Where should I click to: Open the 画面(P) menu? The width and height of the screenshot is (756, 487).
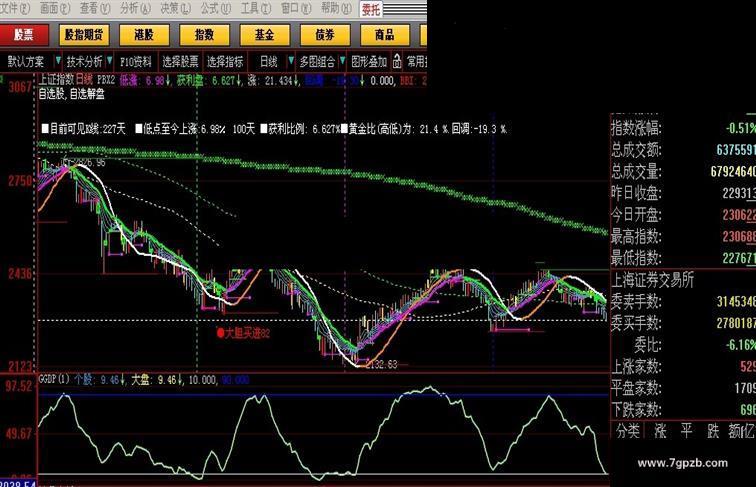(x=54, y=8)
